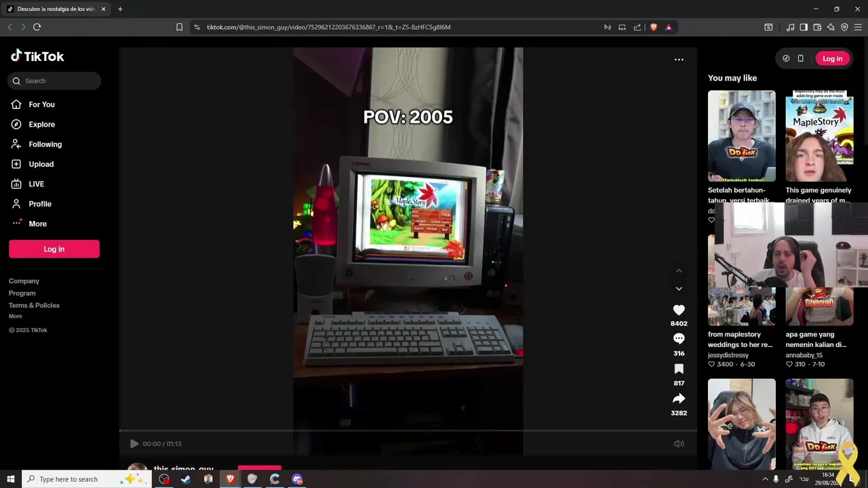Open the Brave Shields lion icon

coord(654,27)
